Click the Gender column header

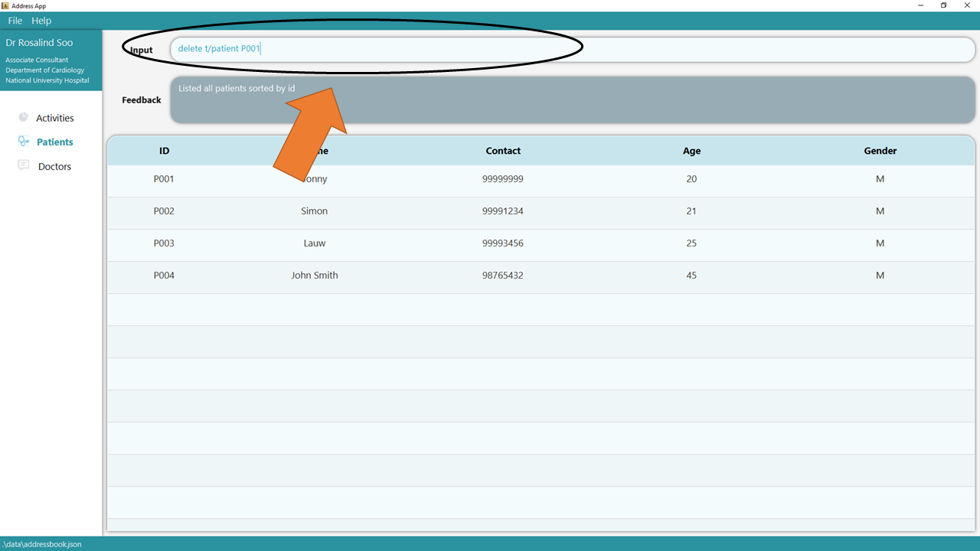(x=880, y=151)
